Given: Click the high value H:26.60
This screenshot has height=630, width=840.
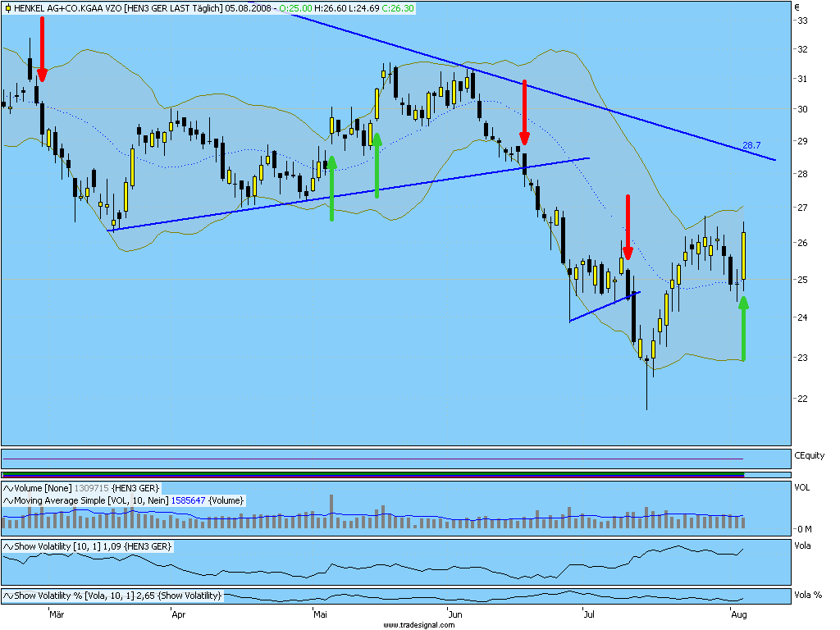Looking at the screenshot, I should pyautogui.click(x=330, y=8).
